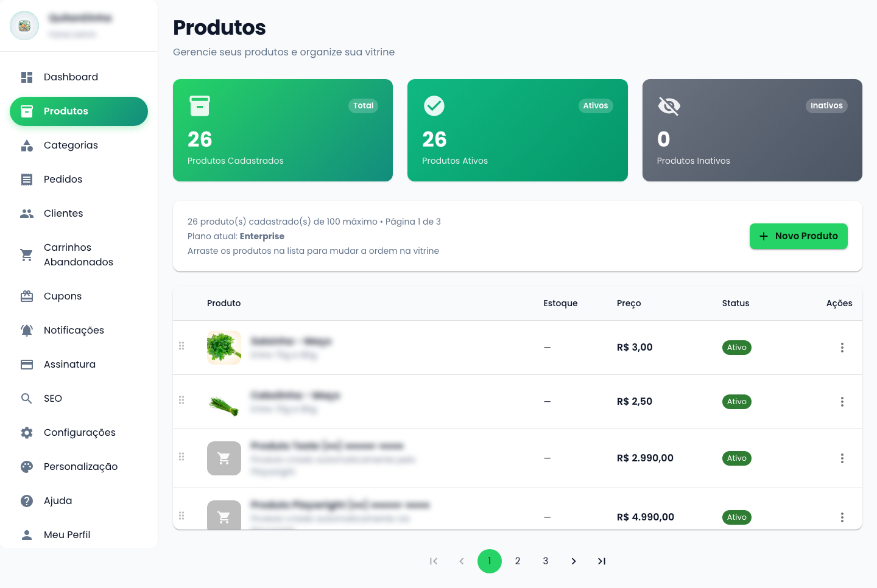Click the Pedidos list icon
Image resolution: width=877 pixels, height=588 pixels.
coord(27,179)
